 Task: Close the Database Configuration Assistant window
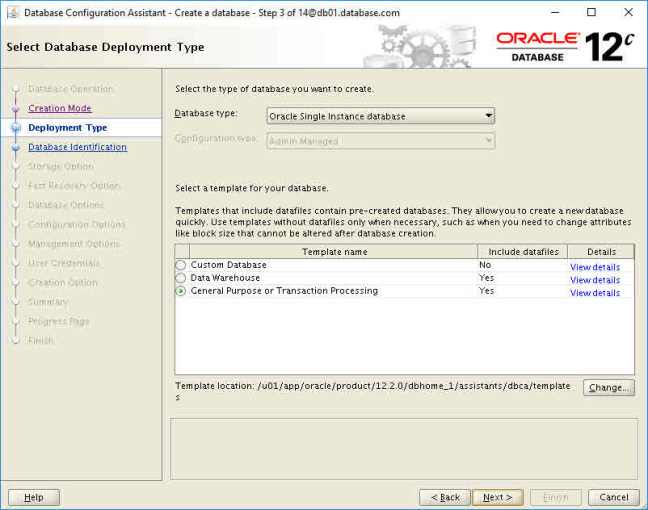point(627,12)
